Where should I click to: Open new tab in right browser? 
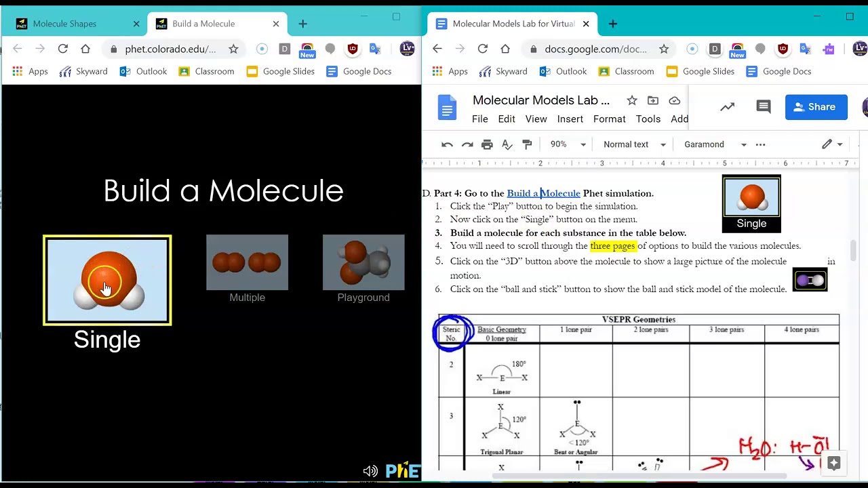tap(613, 24)
